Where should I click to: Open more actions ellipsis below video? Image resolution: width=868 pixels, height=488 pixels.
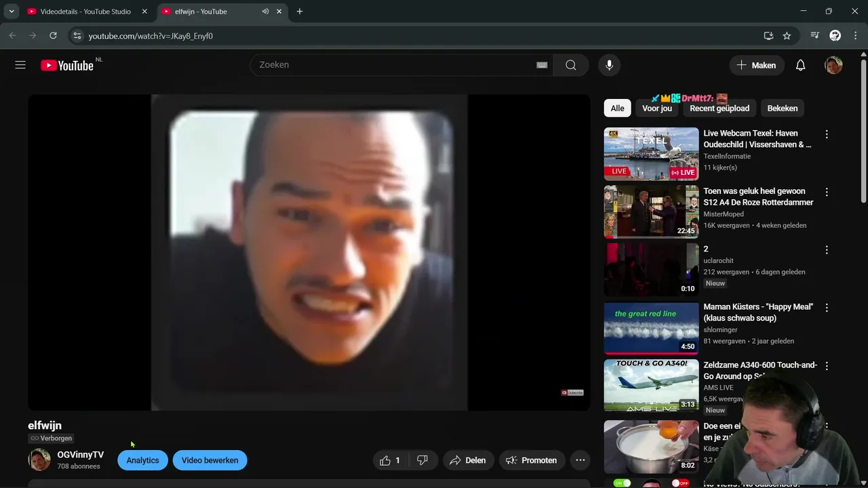580,460
